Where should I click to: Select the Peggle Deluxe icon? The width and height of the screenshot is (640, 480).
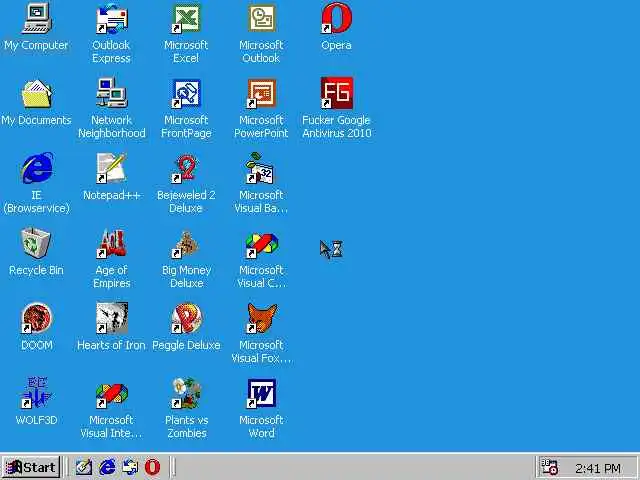click(x=186, y=318)
